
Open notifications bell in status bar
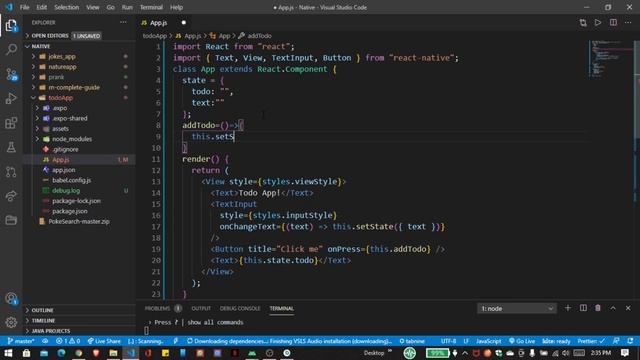click(x=631, y=341)
